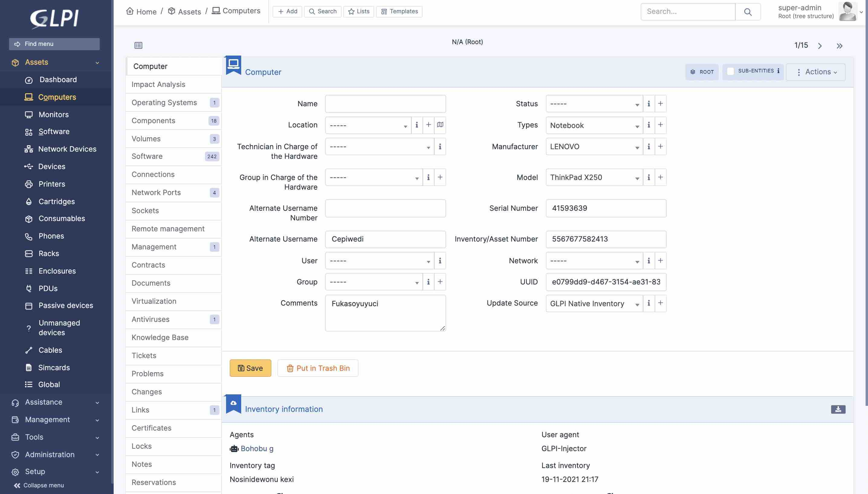
Task: Go to Home breadcrumb link
Action: click(141, 11)
